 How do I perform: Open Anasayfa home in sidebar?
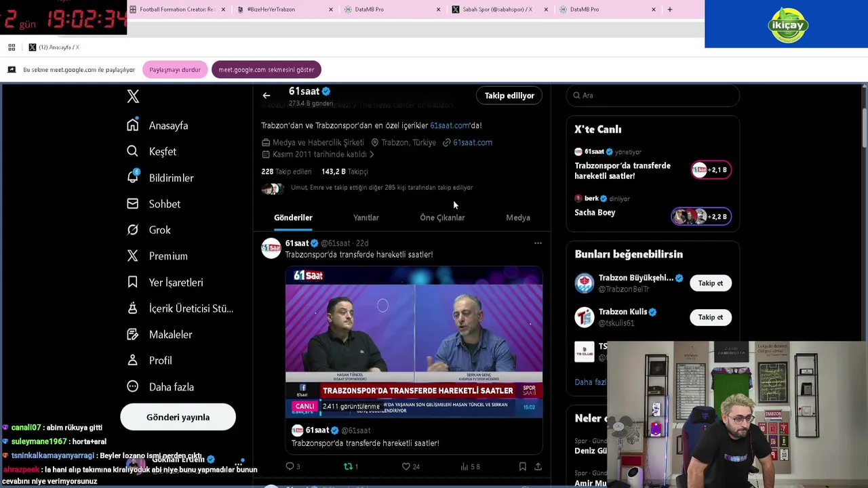pos(157,125)
